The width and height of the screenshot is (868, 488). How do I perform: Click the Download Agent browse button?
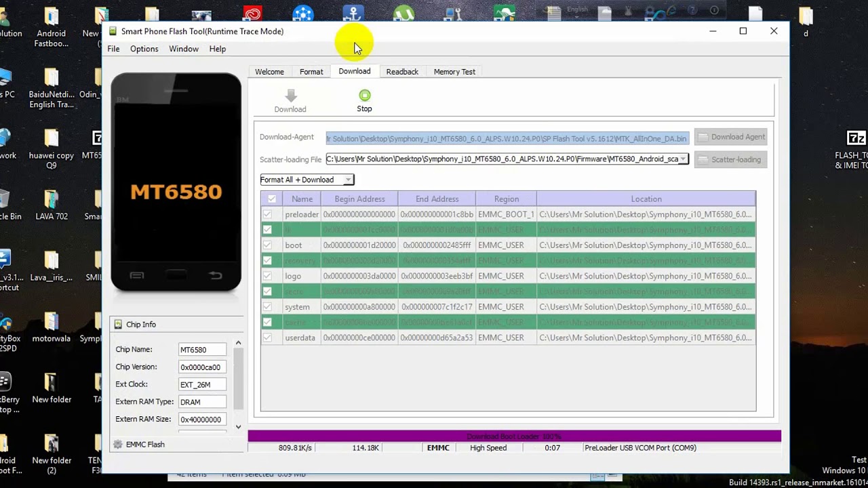[731, 137]
